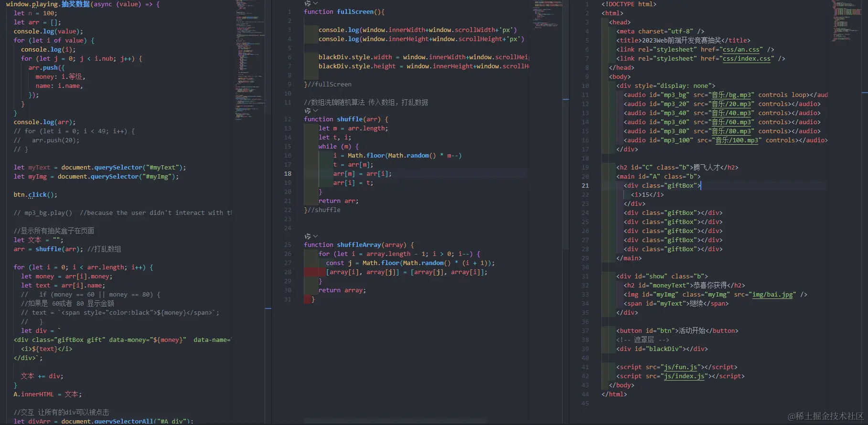This screenshot has width=868, height=425.
Task: Click the span text '继续'
Action: [695, 304]
